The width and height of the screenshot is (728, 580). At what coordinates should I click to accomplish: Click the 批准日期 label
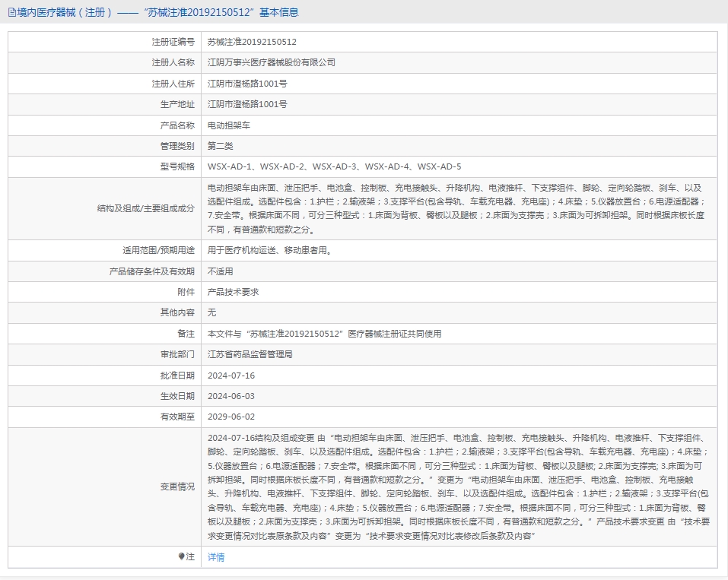[177, 376]
